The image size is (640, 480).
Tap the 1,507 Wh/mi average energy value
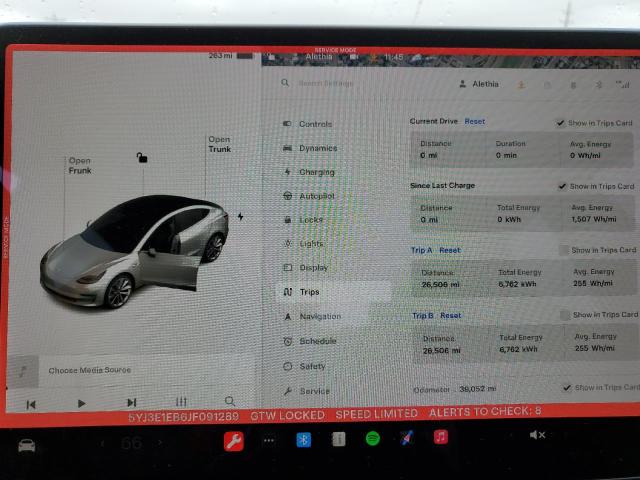click(x=594, y=219)
